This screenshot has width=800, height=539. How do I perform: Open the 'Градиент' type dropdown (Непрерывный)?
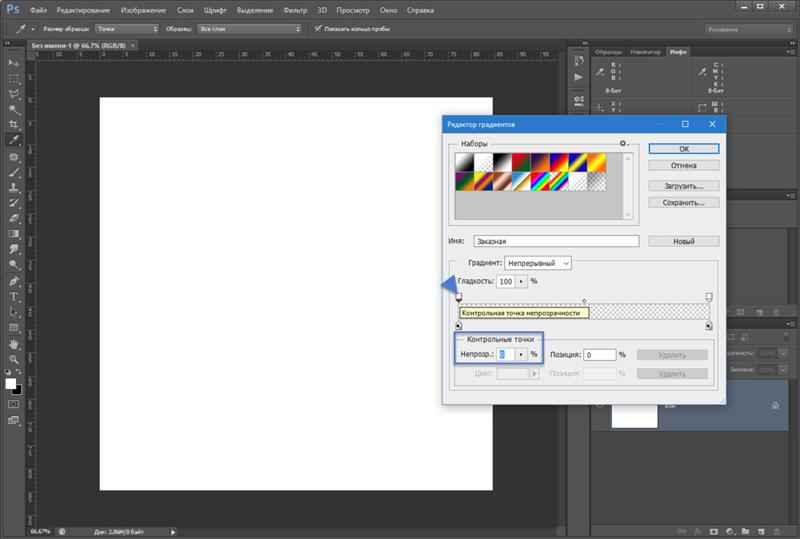click(538, 262)
